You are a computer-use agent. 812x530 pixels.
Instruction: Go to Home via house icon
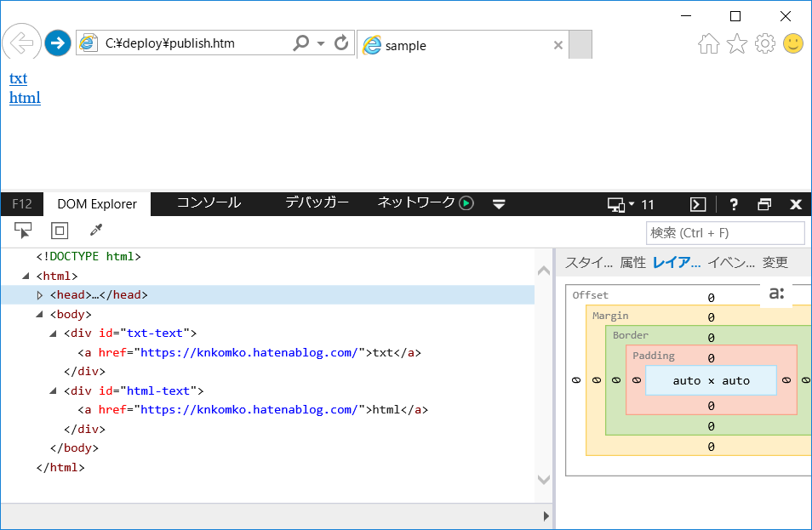[708, 43]
